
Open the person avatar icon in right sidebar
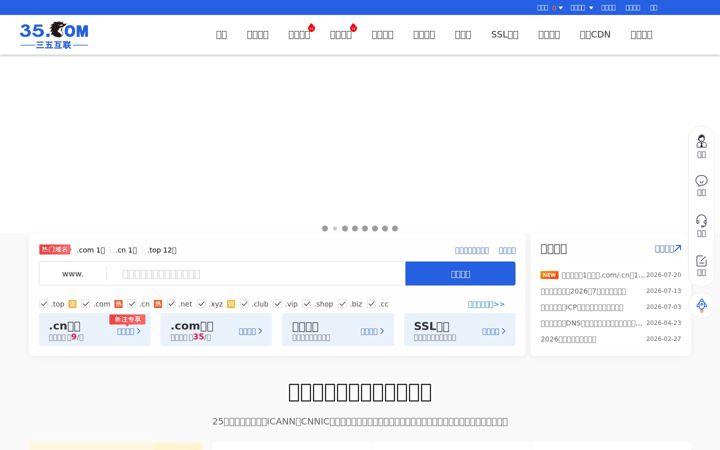(x=701, y=141)
